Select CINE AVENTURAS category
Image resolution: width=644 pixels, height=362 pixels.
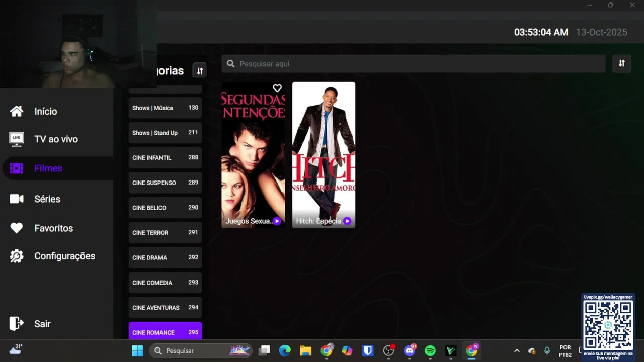165,308
